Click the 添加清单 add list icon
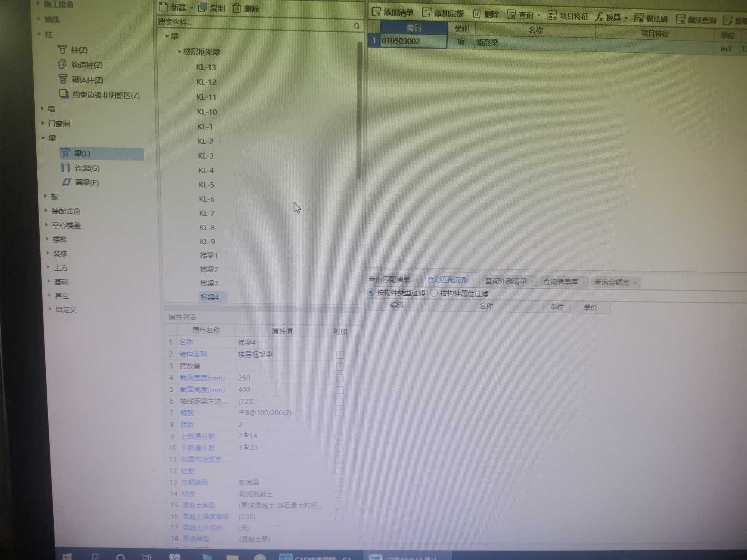 (x=376, y=12)
